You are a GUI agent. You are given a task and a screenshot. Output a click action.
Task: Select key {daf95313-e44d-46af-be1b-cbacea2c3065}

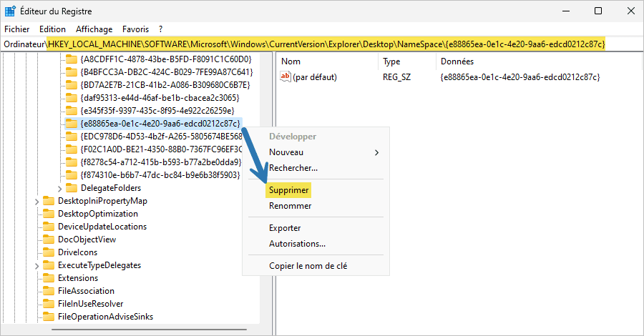coord(160,98)
